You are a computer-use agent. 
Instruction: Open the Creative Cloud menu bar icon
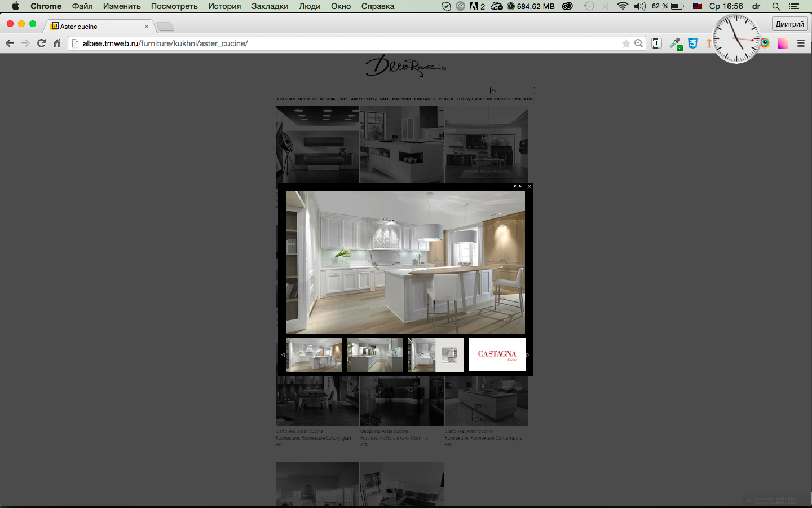pyautogui.click(x=567, y=6)
